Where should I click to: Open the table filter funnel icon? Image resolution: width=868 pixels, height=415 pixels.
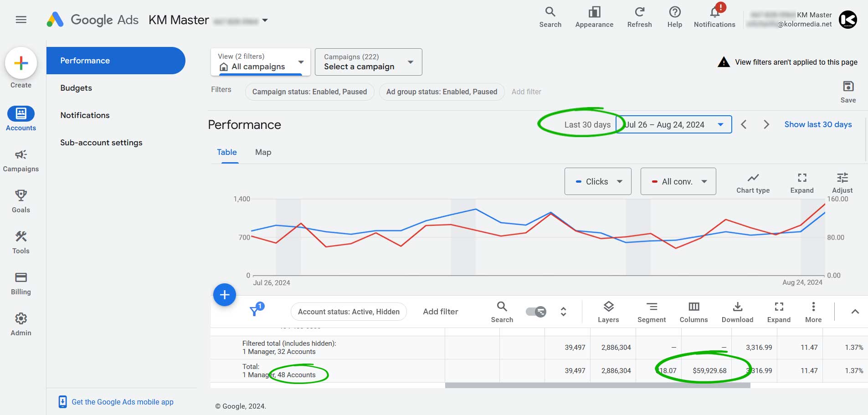point(257,310)
